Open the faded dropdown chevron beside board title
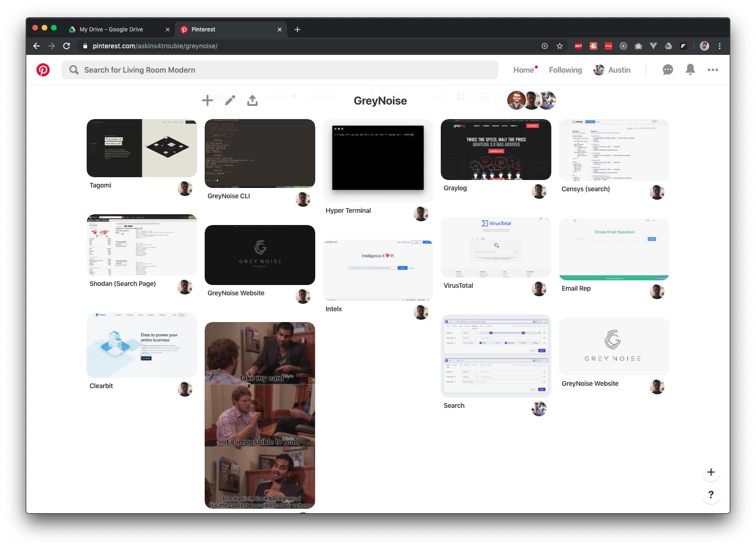 click(435, 97)
